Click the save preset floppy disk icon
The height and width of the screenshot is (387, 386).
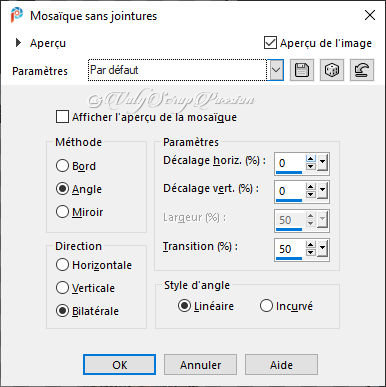coord(302,70)
